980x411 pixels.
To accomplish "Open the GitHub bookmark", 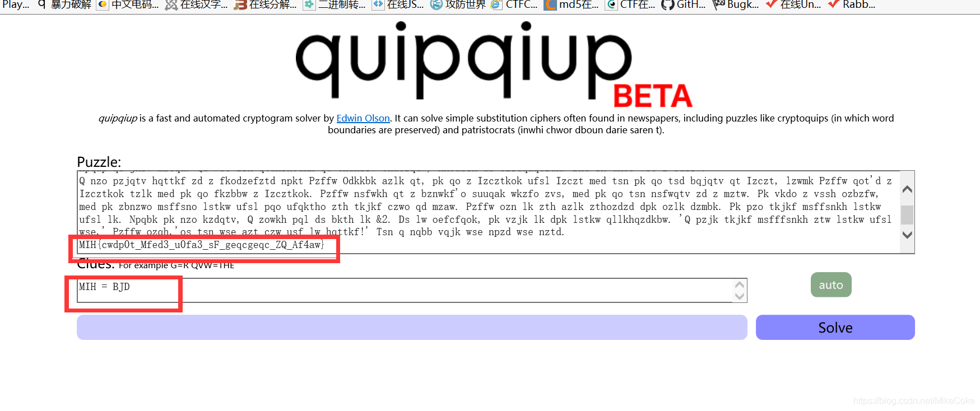I will click(x=684, y=5).
